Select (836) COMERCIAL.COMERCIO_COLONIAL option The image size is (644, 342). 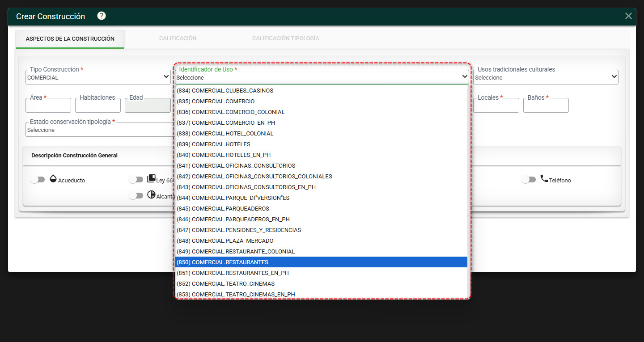(x=321, y=112)
